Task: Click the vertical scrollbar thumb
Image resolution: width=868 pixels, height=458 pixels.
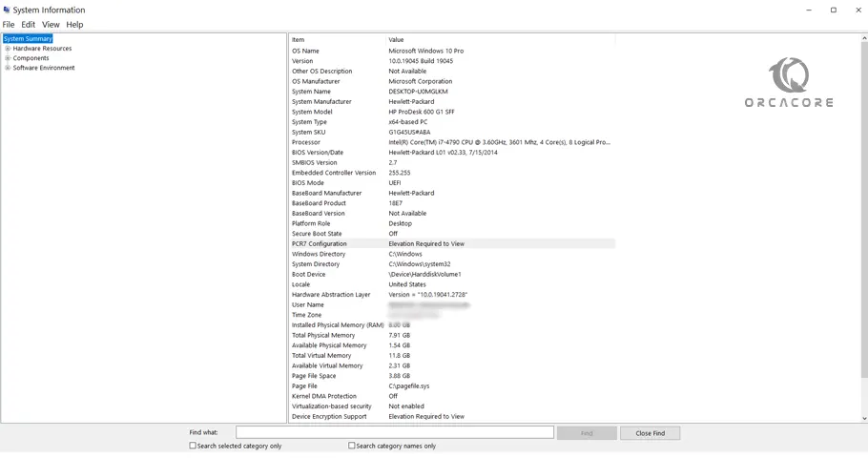Action: [x=864, y=211]
